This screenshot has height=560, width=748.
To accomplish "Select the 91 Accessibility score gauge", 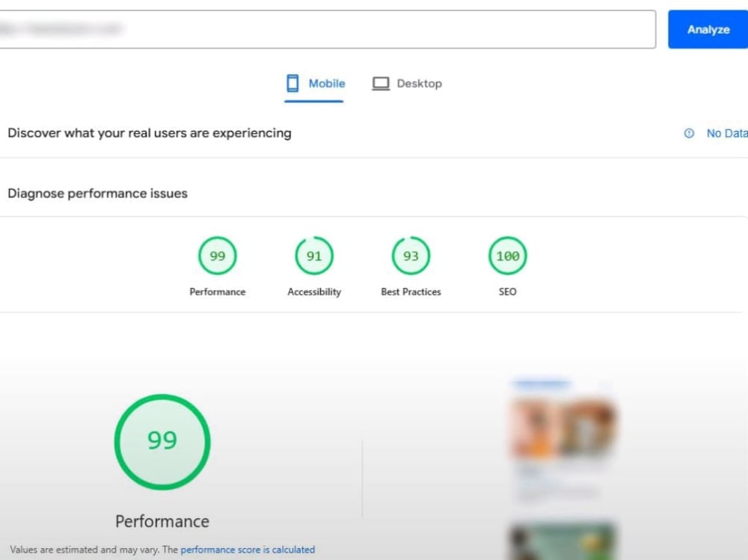I will click(314, 256).
